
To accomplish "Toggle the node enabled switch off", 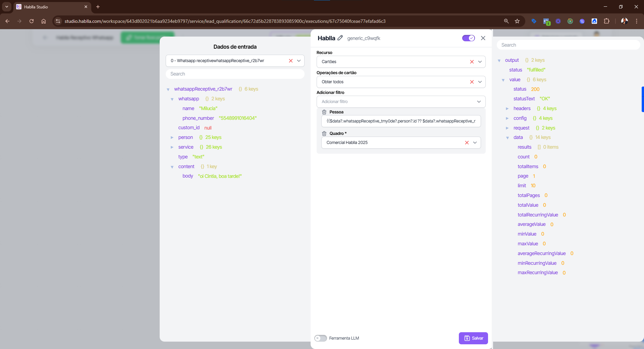I will [x=468, y=38].
